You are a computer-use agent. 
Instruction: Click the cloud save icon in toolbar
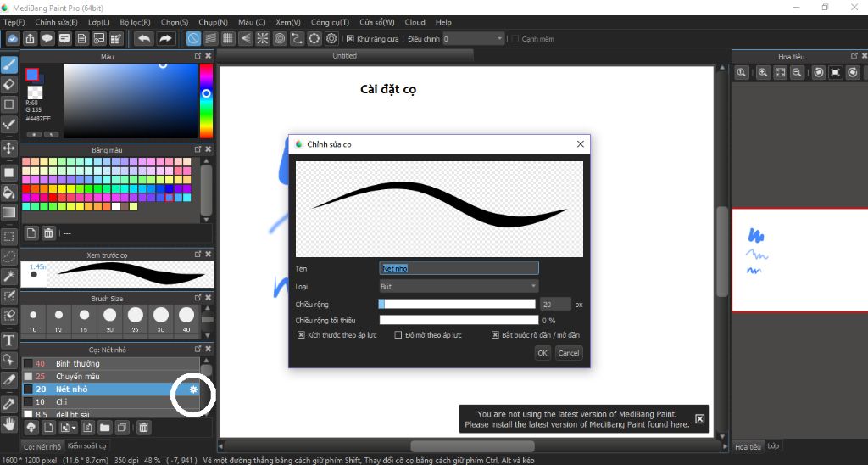(x=13, y=39)
